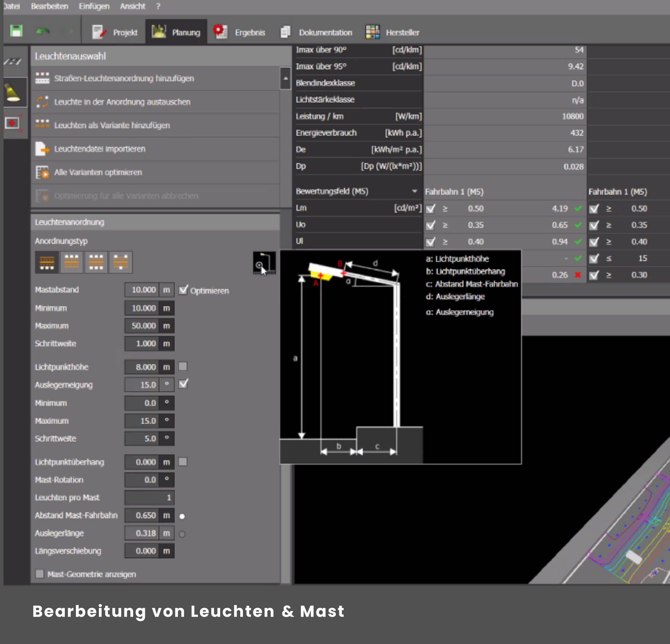Click the Mastabstand value field
This screenshot has width=670, height=644.
[142, 290]
